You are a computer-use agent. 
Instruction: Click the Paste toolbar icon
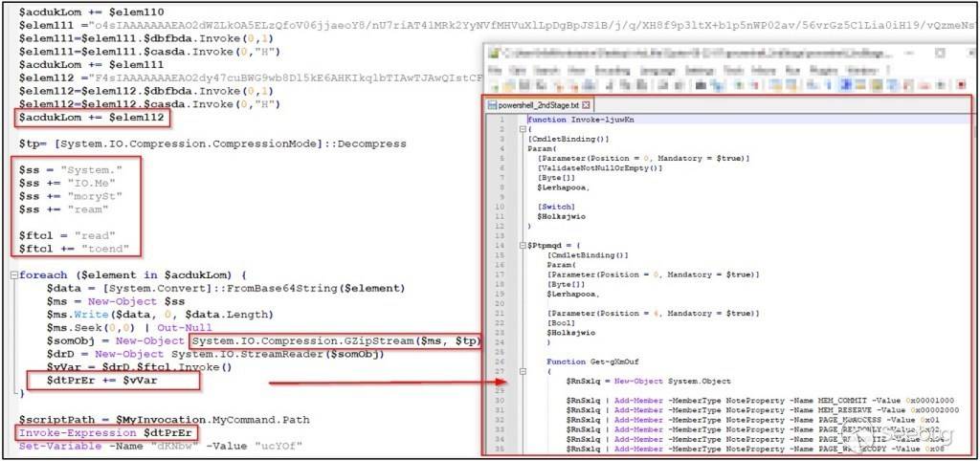(x=642, y=85)
